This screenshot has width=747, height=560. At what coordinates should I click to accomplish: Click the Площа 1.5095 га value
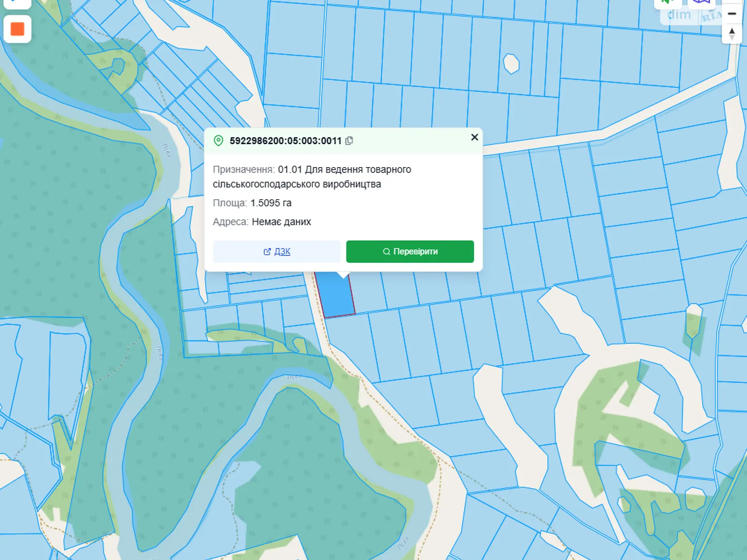pos(271,203)
